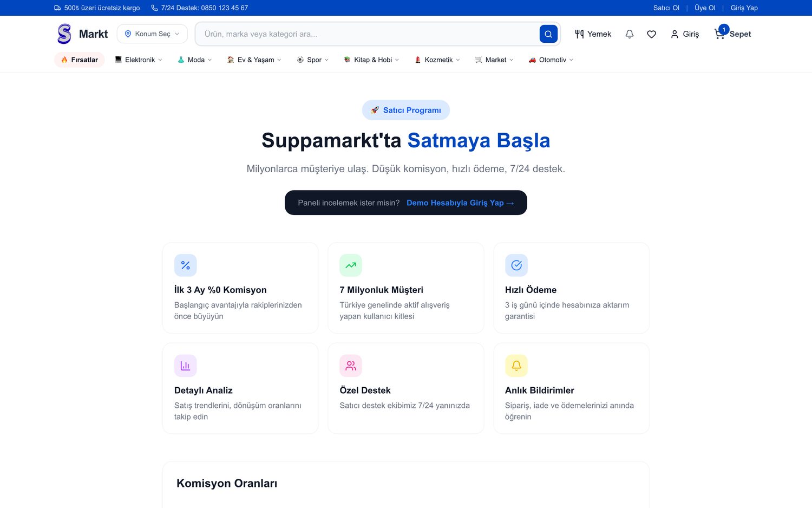The width and height of the screenshot is (812, 508).
Task: Expand the Ev & Yaşam category menu
Action: click(254, 60)
